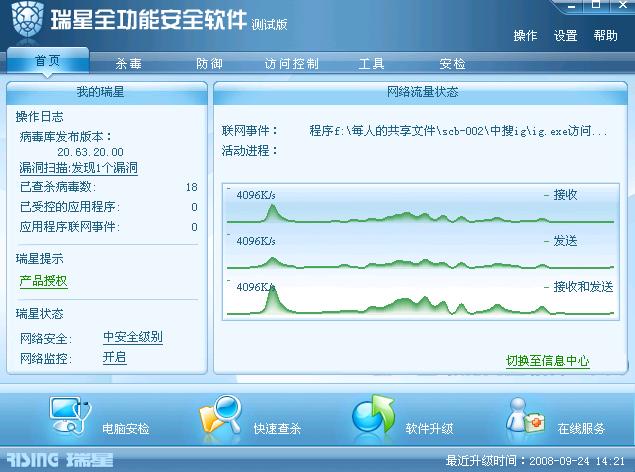Click the 软件升级 button label
Viewport: 635px width, 472px height.
tap(429, 428)
